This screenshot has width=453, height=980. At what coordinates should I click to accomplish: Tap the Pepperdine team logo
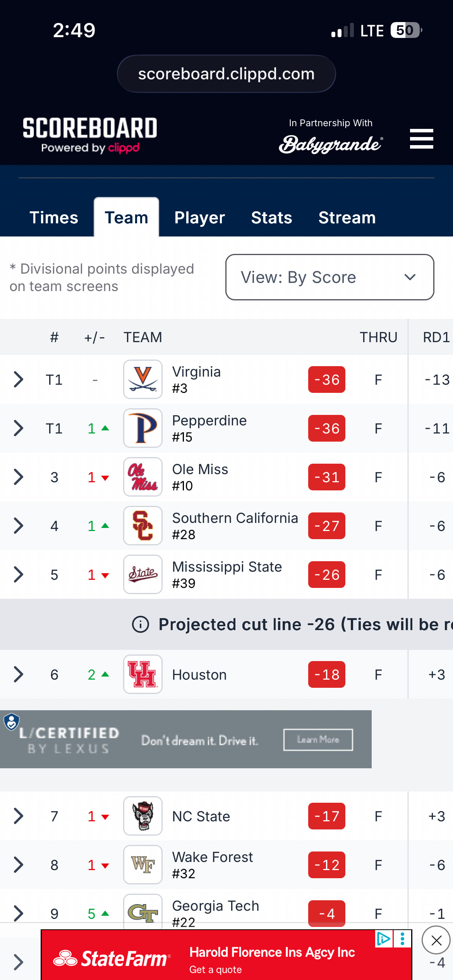(143, 428)
